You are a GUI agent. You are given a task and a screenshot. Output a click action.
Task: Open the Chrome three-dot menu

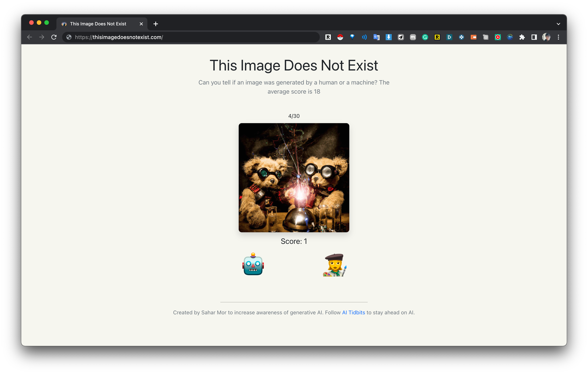558,37
